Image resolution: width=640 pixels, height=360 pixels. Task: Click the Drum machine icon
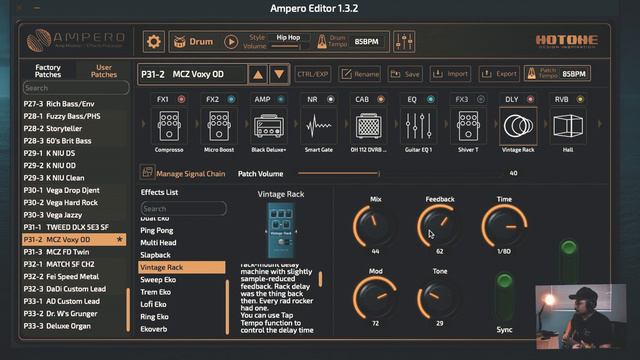click(180, 42)
